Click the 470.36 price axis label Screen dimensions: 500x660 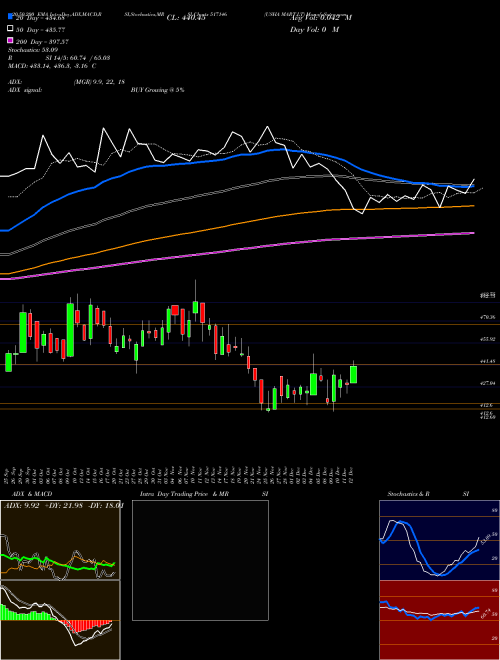click(x=487, y=317)
